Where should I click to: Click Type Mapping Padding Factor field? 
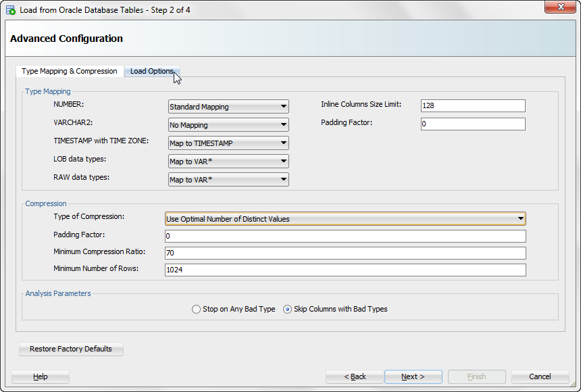[473, 124]
